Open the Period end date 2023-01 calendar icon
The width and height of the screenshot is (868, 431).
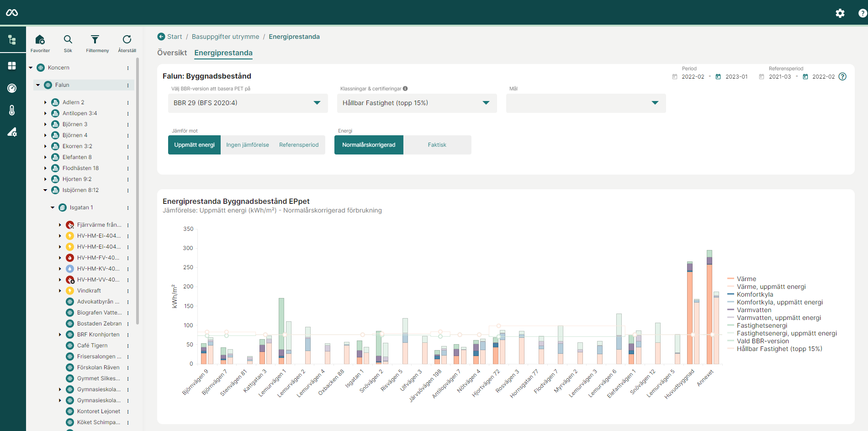coord(718,77)
